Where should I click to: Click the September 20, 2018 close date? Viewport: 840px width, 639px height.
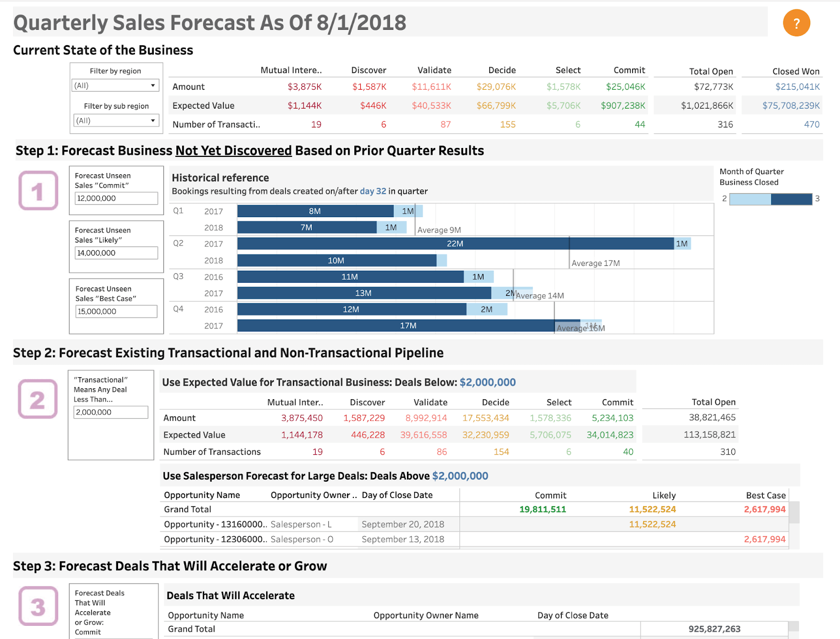(x=403, y=524)
